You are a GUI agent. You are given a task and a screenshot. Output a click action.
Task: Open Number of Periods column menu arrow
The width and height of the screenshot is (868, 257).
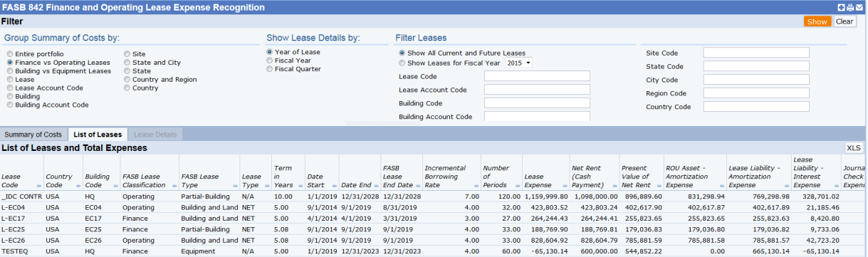(x=518, y=185)
